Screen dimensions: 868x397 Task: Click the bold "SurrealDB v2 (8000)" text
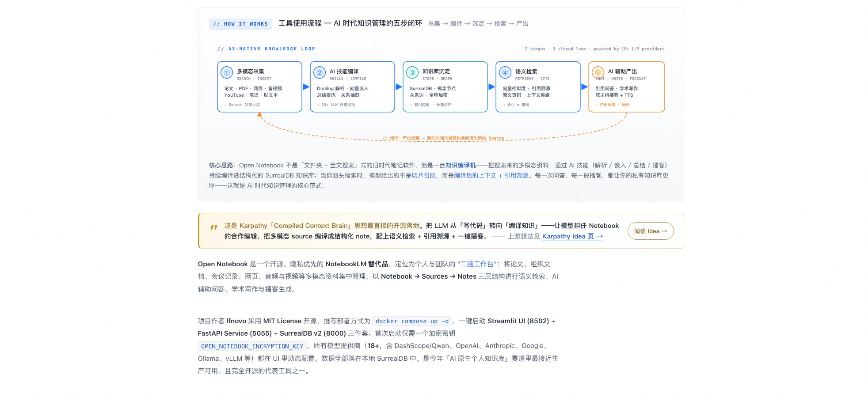click(313, 333)
